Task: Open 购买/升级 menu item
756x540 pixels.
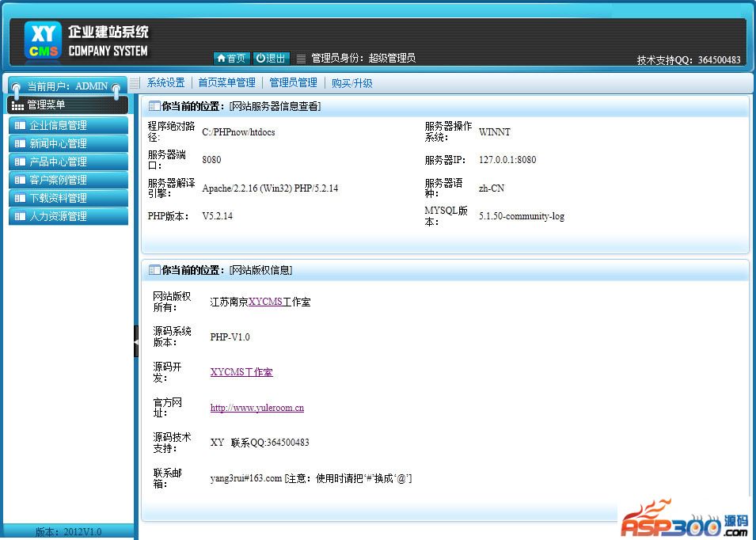Action: (x=351, y=82)
